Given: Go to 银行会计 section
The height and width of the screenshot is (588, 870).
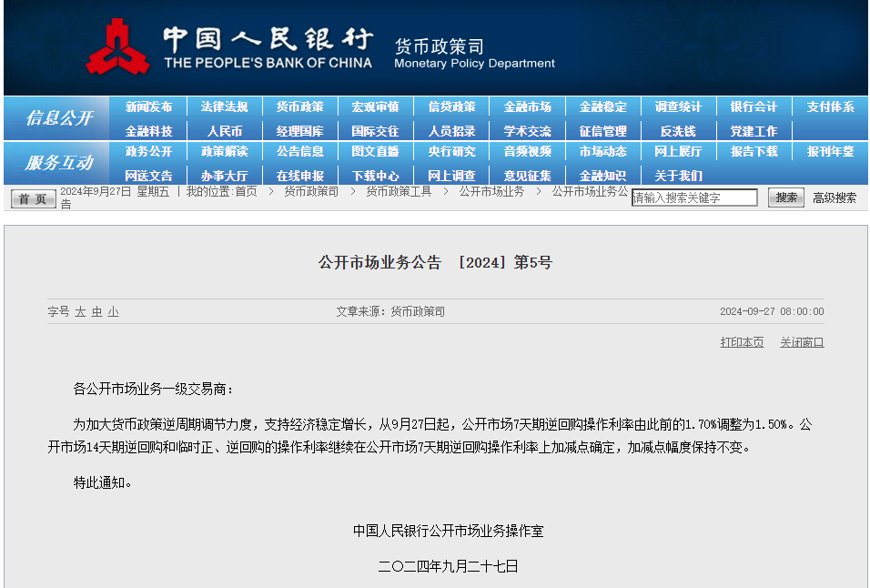Looking at the screenshot, I should (x=754, y=106).
